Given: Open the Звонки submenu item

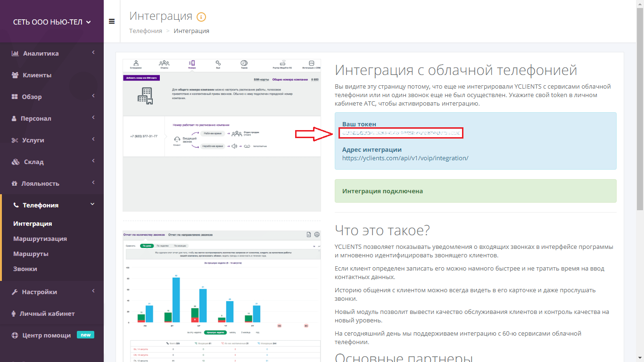Looking at the screenshot, I should (x=25, y=269).
